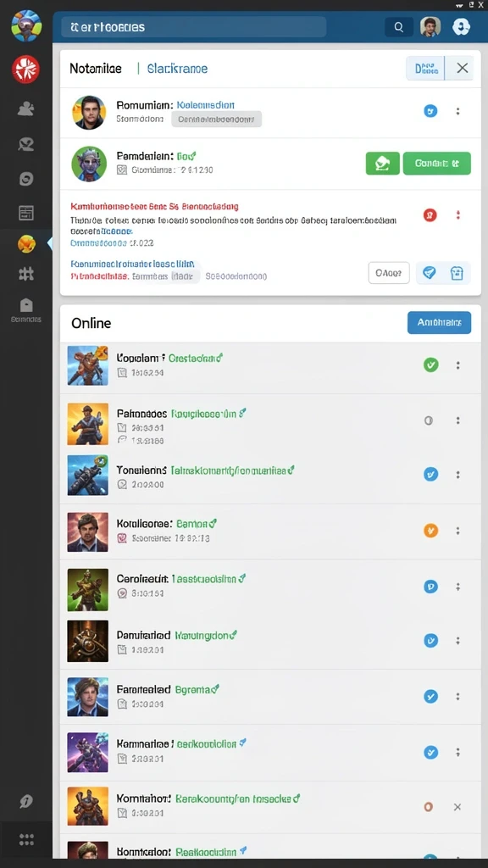
Task: Open more options for Romumiam row
Action: (x=457, y=111)
